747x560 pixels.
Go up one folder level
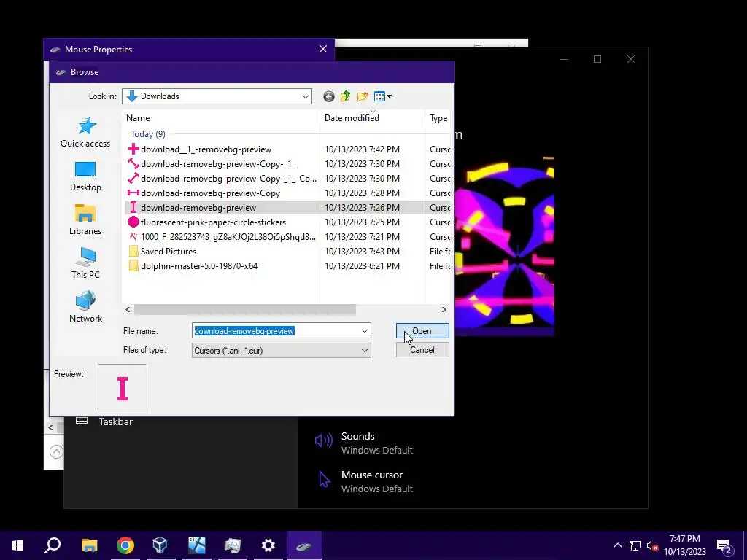(x=345, y=97)
